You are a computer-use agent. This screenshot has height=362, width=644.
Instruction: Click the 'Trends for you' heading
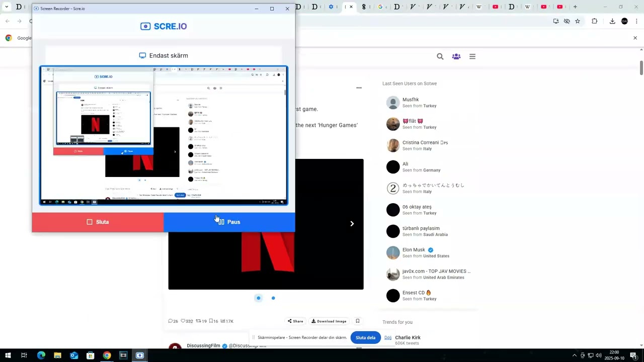point(397,322)
